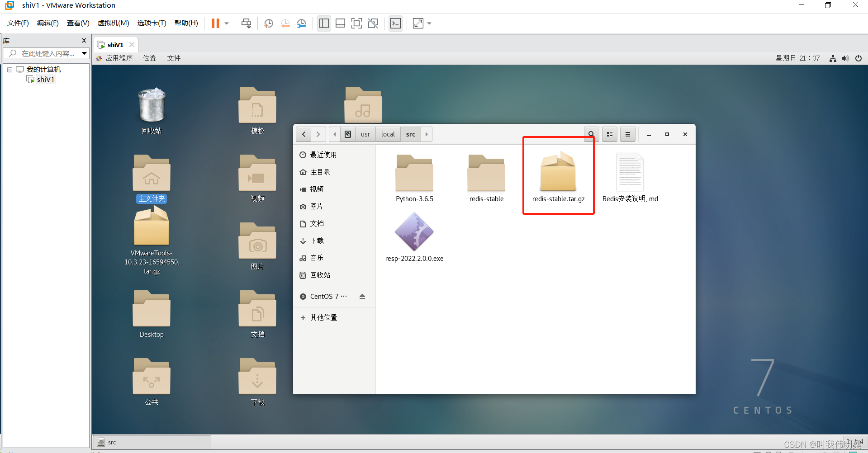
Task: Toggle list view in file manager
Action: pos(610,134)
